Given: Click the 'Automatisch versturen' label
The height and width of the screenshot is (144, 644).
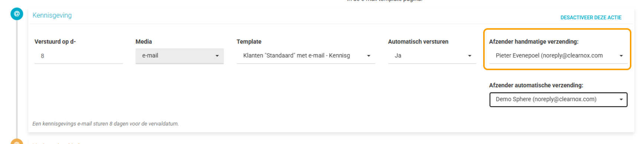Looking at the screenshot, I should [418, 42].
